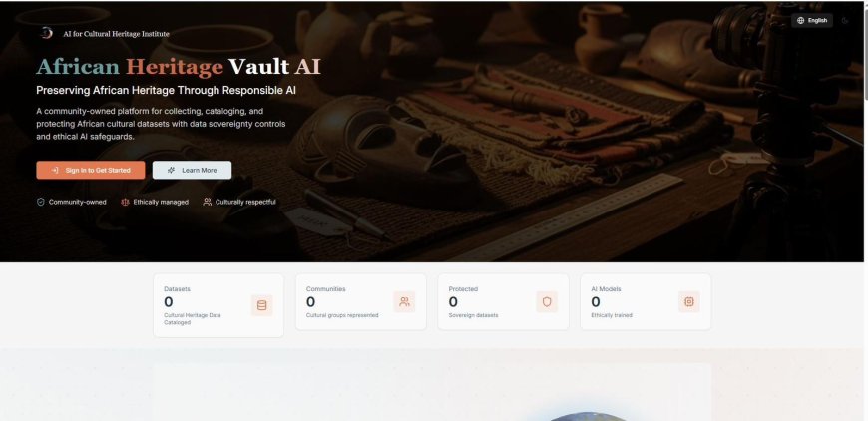Click the Community-owned shield icon
This screenshot has height=421, width=868.
[x=41, y=202]
